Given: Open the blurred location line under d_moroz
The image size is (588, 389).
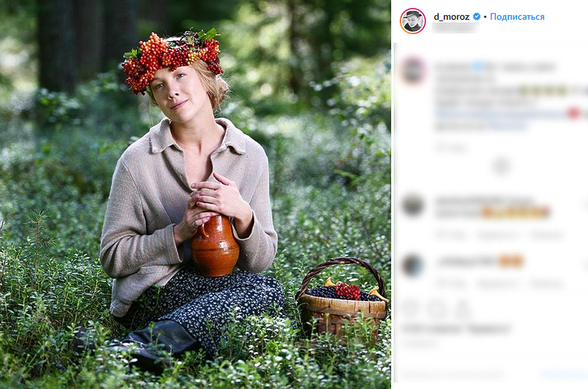Looking at the screenshot, I should [456, 28].
